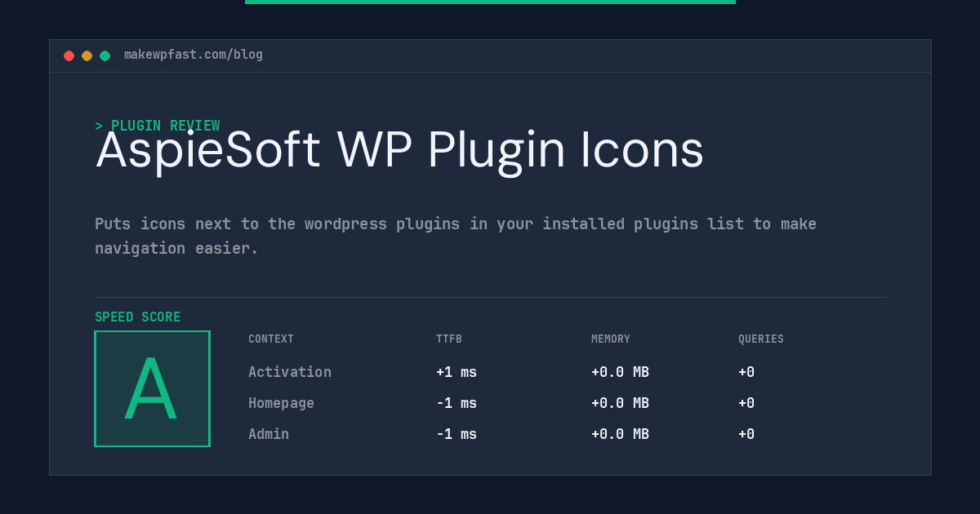Click the makewpfast.com/blog address text
Viewport: 980px width, 514px height.
pyautogui.click(x=194, y=55)
